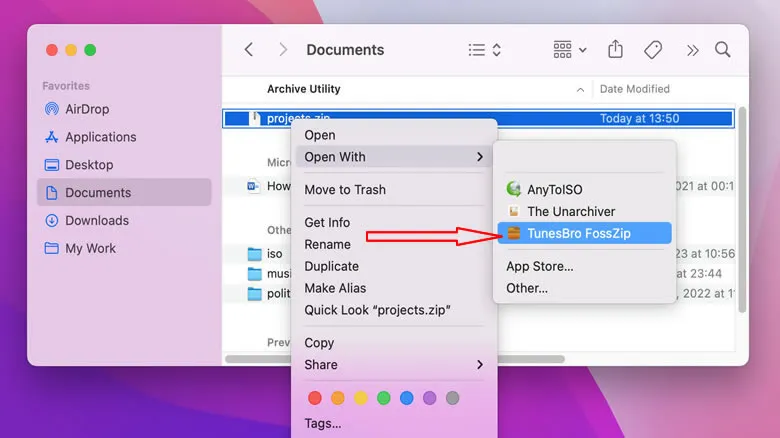Click AnyToISO app icon
This screenshot has height=438, width=780.
click(x=513, y=189)
